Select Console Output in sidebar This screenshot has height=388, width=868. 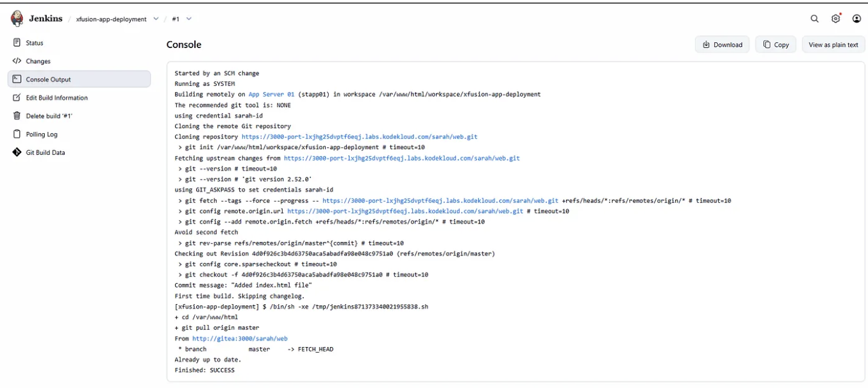79,79
